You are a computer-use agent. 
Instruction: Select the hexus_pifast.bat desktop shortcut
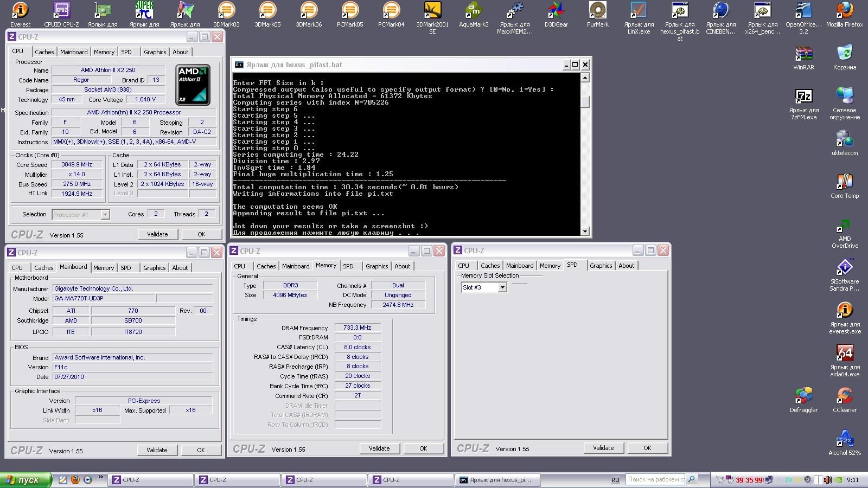(680, 21)
